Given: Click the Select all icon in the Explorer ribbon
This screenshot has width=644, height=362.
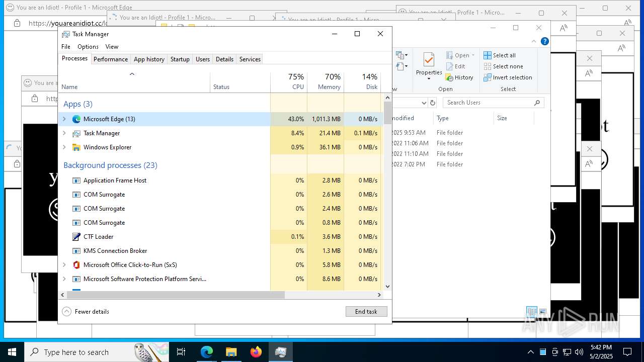Looking at the screenshot, I should point(488,55).
